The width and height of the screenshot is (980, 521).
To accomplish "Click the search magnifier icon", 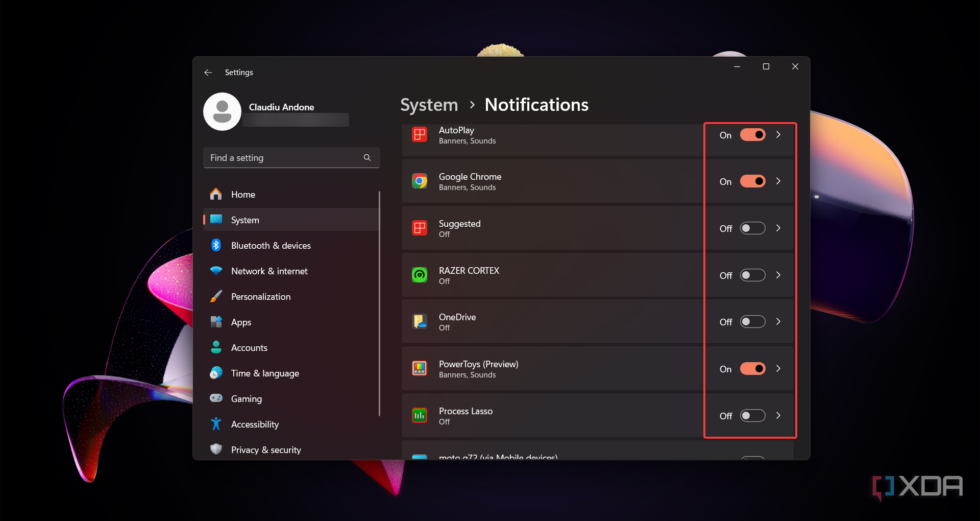I will [x=367, y=158].
